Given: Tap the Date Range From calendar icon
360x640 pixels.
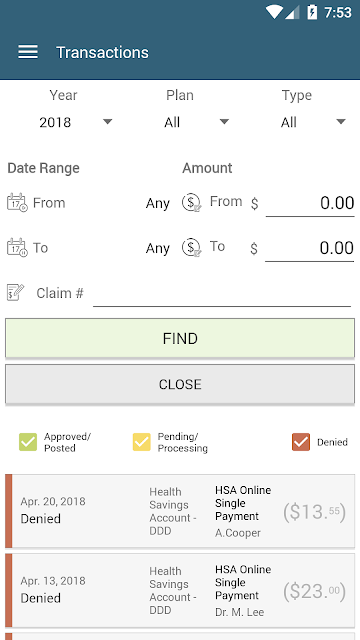Looking at the screenshot, I should coord(17,202).
